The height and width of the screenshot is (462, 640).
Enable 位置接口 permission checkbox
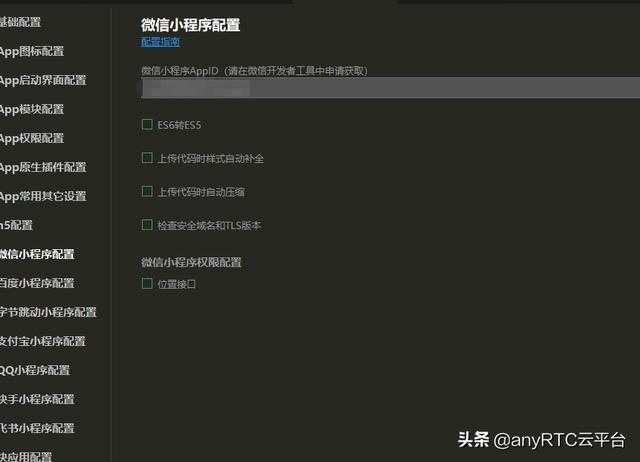pos(147,283)
